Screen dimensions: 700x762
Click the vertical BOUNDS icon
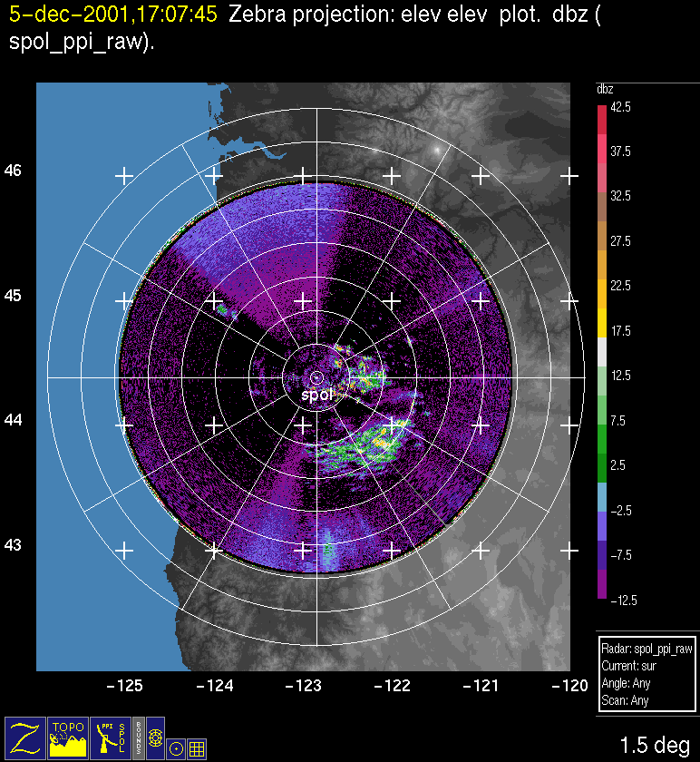138,737
